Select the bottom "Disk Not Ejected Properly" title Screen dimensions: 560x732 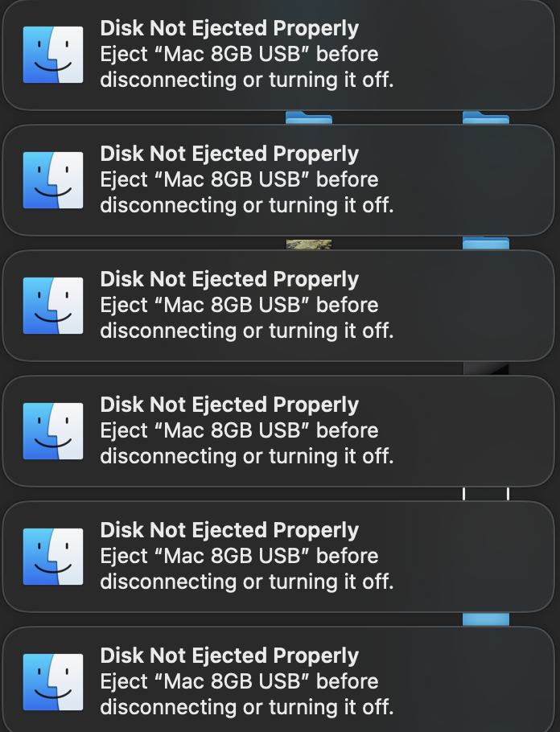(229, 656)
